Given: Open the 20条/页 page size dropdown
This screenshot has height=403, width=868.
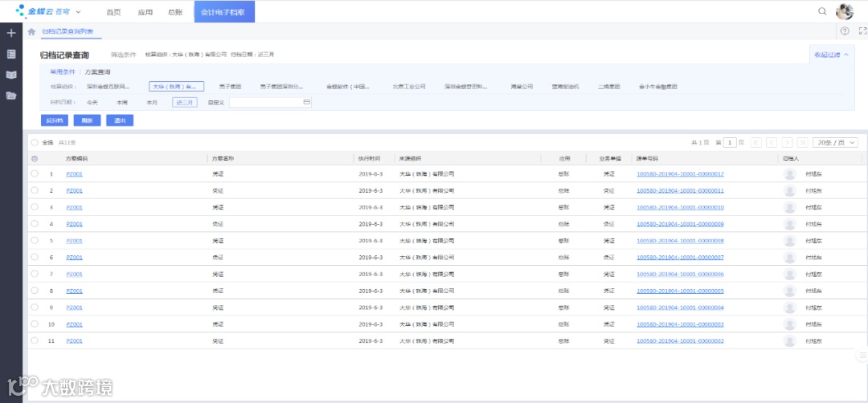Looking at the screenshot, I should [x=835, y=143].
